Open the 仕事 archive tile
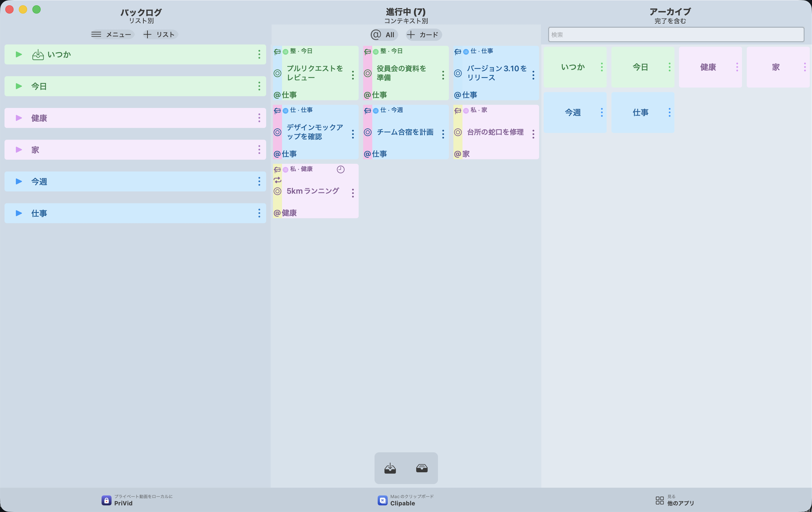 [x=642, y=113]
